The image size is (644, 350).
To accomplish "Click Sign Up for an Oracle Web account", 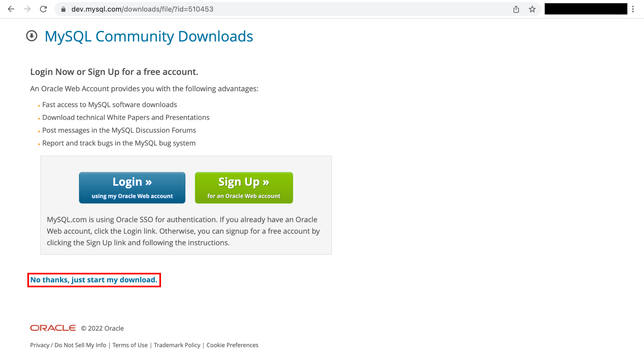I will pos(243,188).
